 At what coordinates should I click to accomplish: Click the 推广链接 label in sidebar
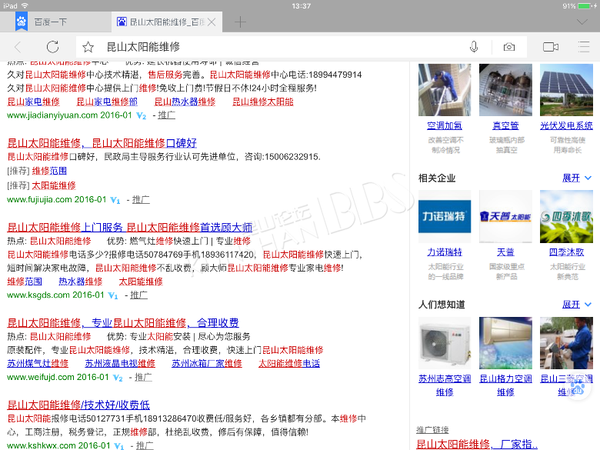point(432,430)
